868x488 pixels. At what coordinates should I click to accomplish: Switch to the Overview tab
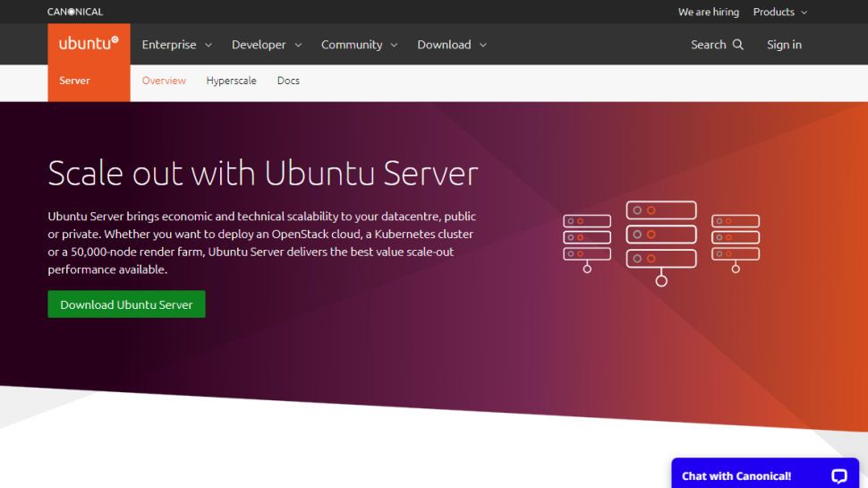coord(164,81)
